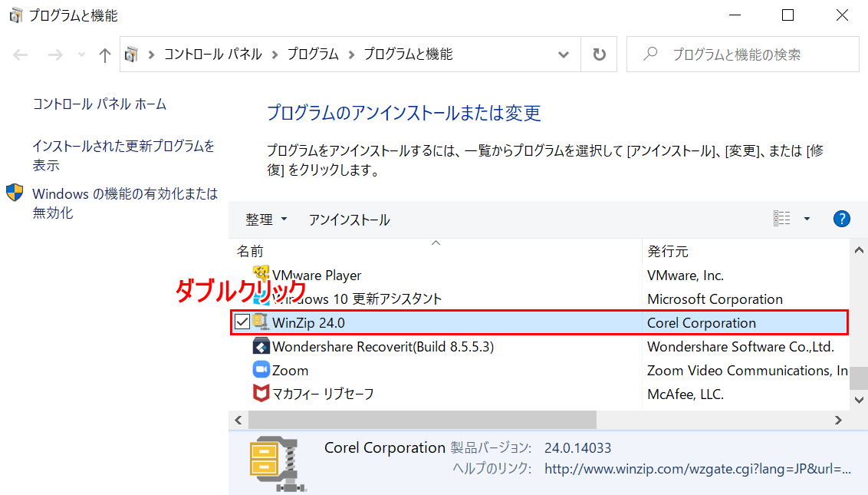The width and height of the screenshot is (868, 495).
Task: Select マカフィー リブセーフ entry
Action: (323, 394)
